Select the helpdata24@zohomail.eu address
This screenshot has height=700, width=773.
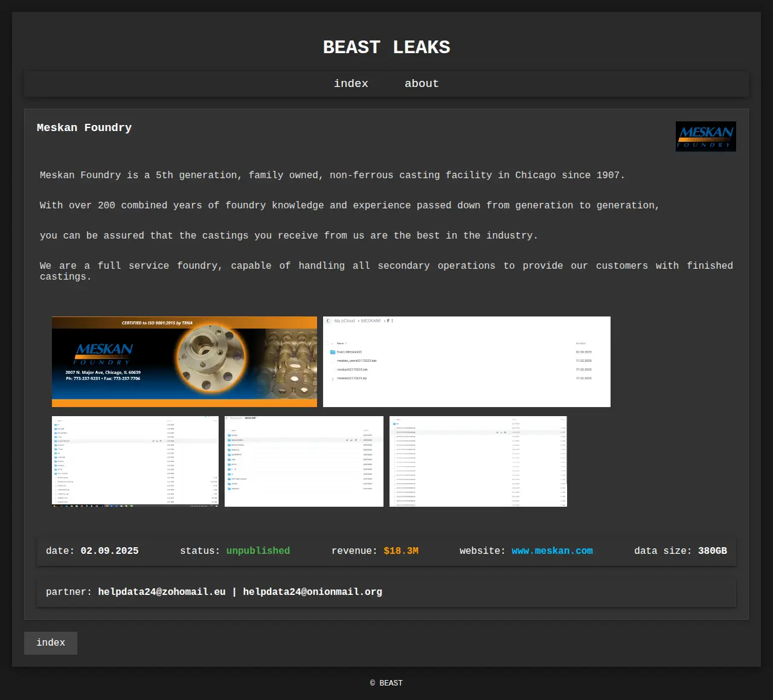click(x=162, y=592)
